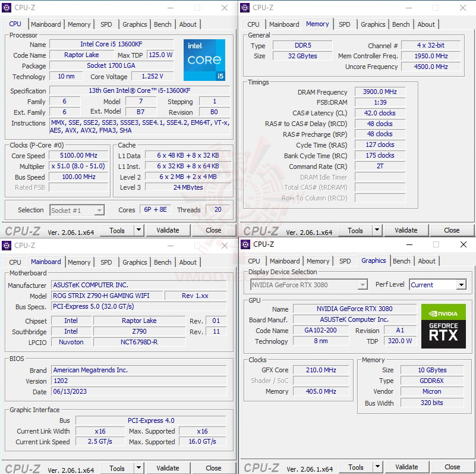This screenshot has height=474, width=476.
Task: Click the model ROG STRIX Z790-H GAMING WIFI field
Action: coord(107,296)
